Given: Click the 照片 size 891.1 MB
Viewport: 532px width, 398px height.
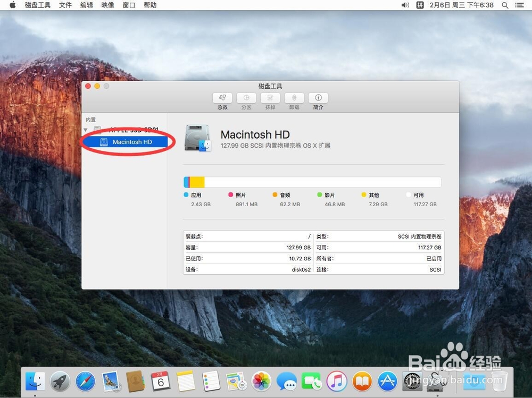Looking at the screenshot, I should coord(247,204).
